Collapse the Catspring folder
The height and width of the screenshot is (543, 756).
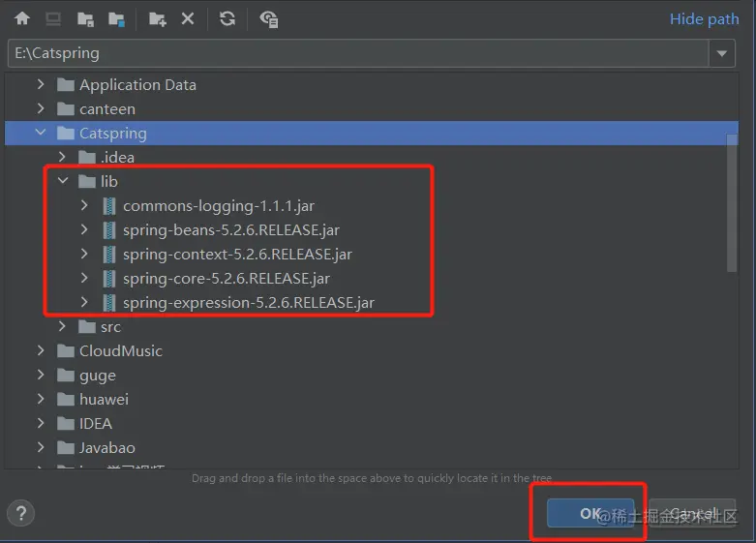(41, 133)
